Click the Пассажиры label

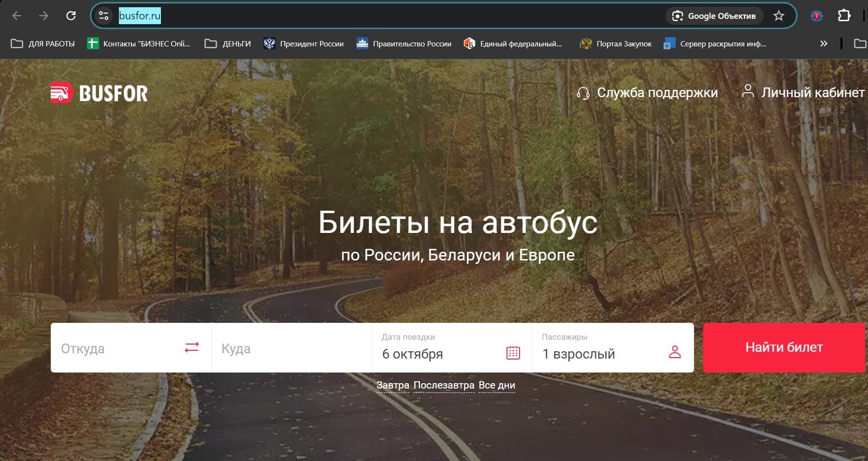(x=564, y=337)
